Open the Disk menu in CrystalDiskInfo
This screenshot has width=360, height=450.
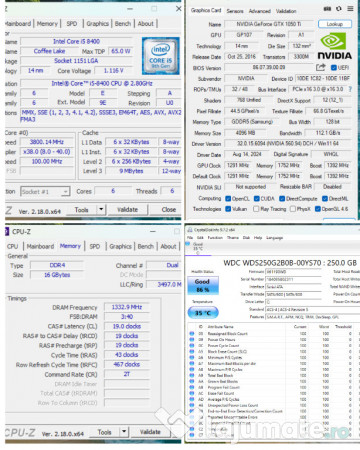[x=246, y=238]
